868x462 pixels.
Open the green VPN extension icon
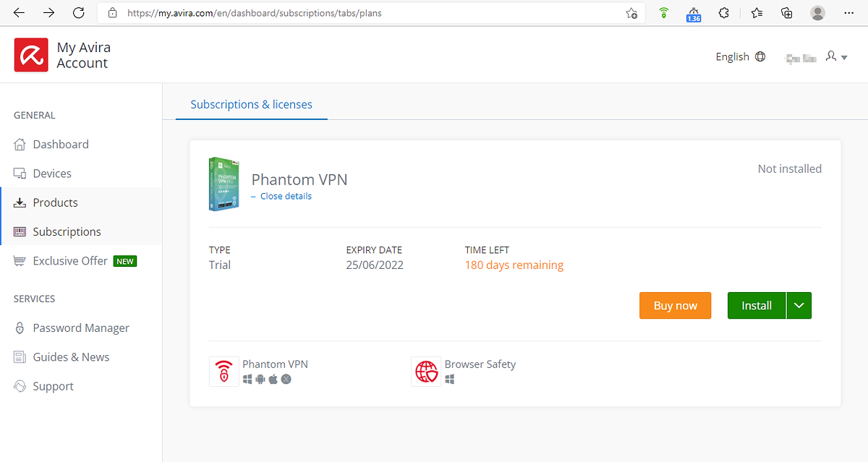663,13
